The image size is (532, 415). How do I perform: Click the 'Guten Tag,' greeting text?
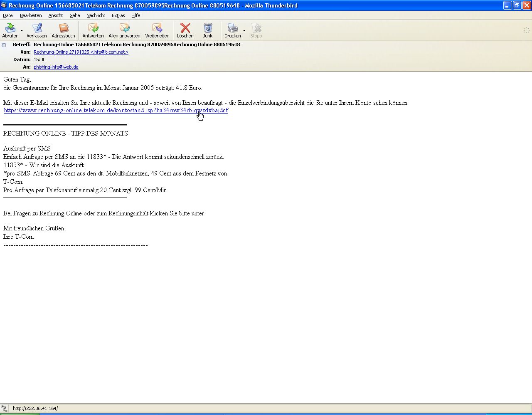click(x=17, y=79)
